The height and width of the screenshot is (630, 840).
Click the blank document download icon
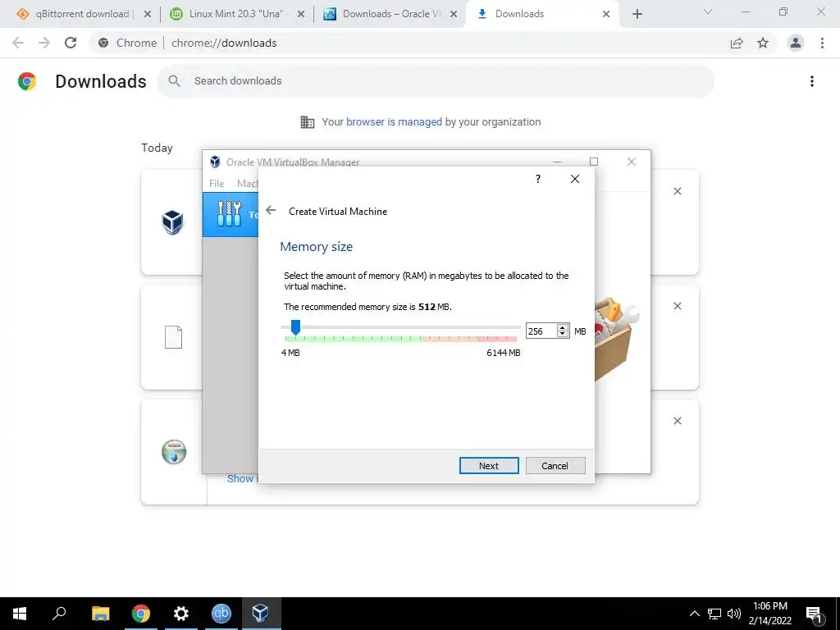(x=173, y=337)
